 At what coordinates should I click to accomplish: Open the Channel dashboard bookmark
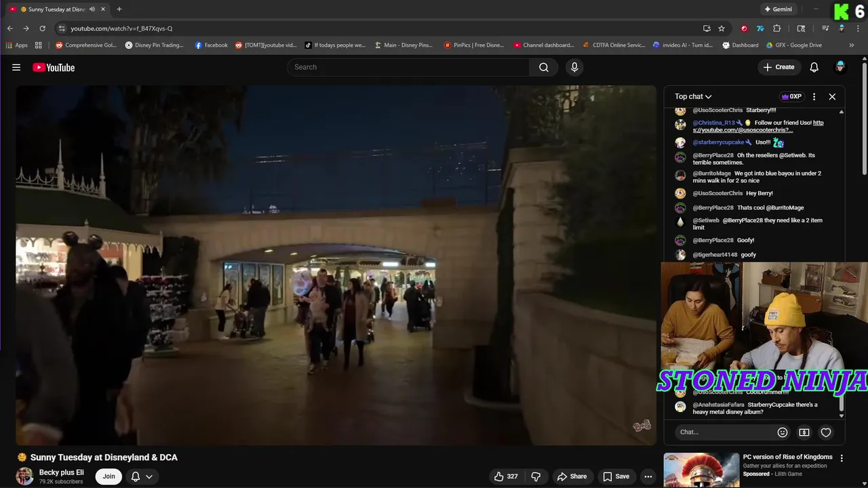(544, 45)
